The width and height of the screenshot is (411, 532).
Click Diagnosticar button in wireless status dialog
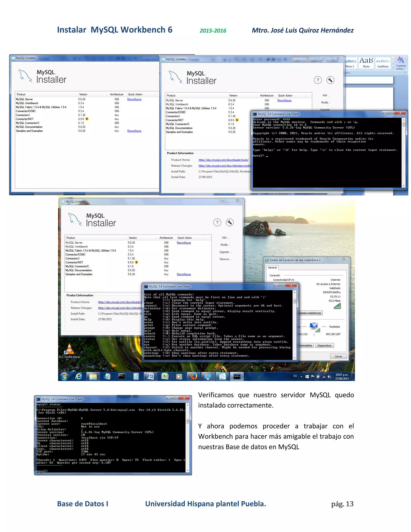pyautogui.click(x=325, y=345)
